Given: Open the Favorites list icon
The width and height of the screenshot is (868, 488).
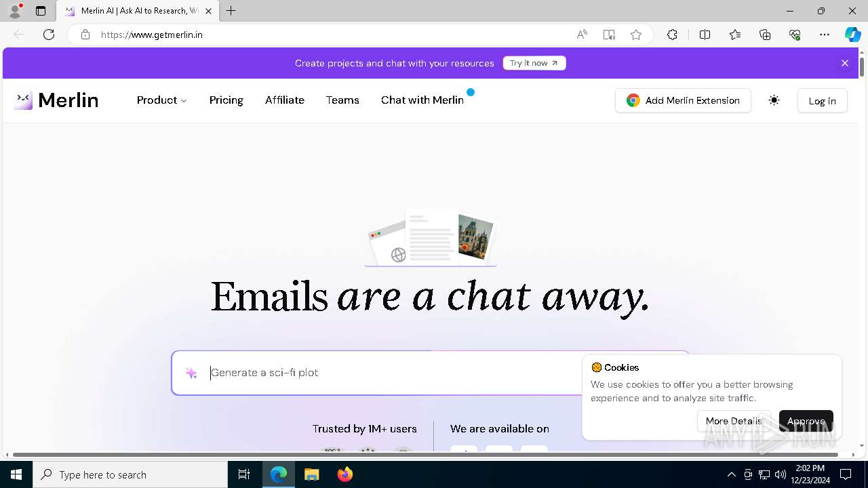Looking at the screenshot, I should (x=735, y=35).
